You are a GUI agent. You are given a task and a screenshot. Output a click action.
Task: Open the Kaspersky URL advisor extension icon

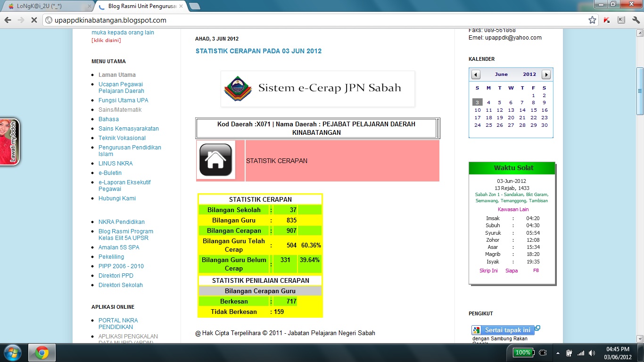click(608, 20)
